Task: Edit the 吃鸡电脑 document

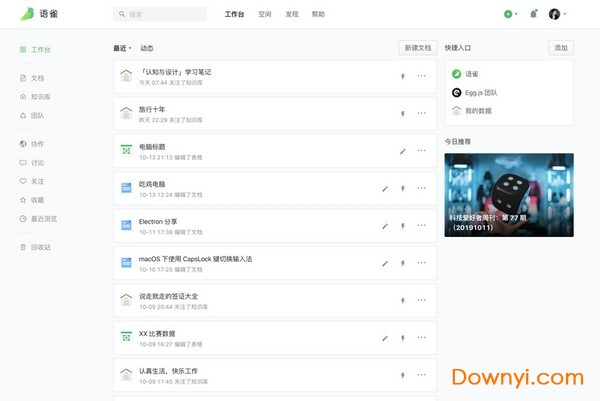Action: click(385, 189)
